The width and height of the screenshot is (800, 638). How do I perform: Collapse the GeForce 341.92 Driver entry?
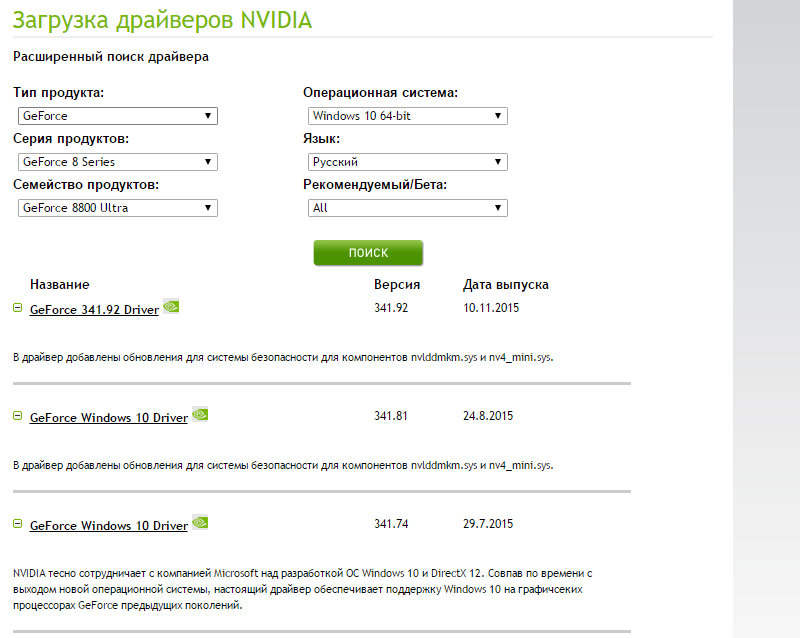coord(17,308)
